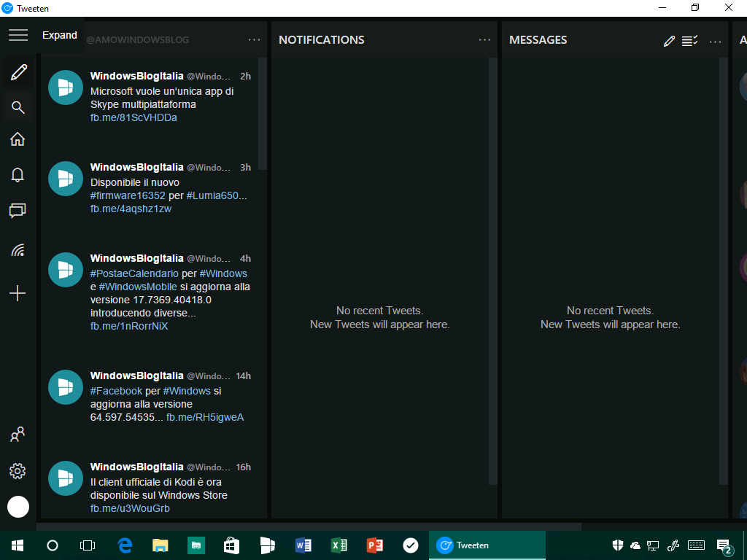The height and width of the screenshot is (560, 747).
Task: Open File Explorer from taskbar
Action: (x=160, y=545)
